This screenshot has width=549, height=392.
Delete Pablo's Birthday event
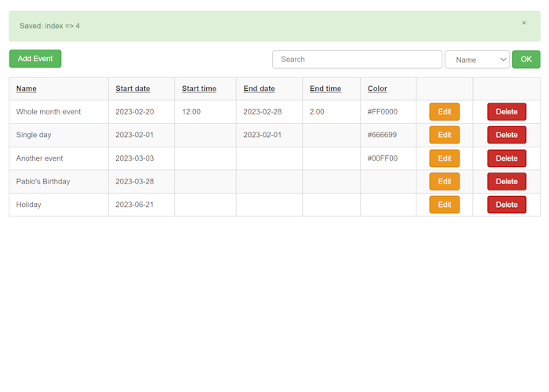point(507,181)
